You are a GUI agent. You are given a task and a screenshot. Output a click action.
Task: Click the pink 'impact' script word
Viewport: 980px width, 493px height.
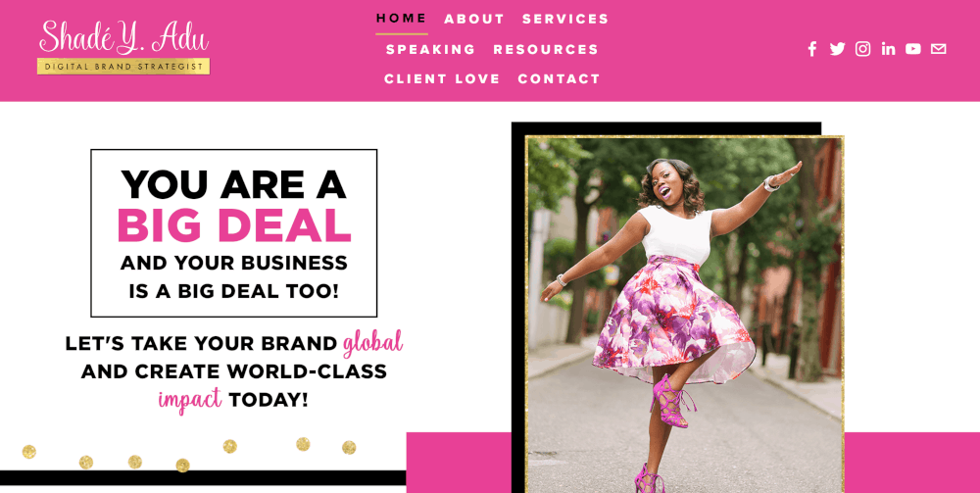190,399
